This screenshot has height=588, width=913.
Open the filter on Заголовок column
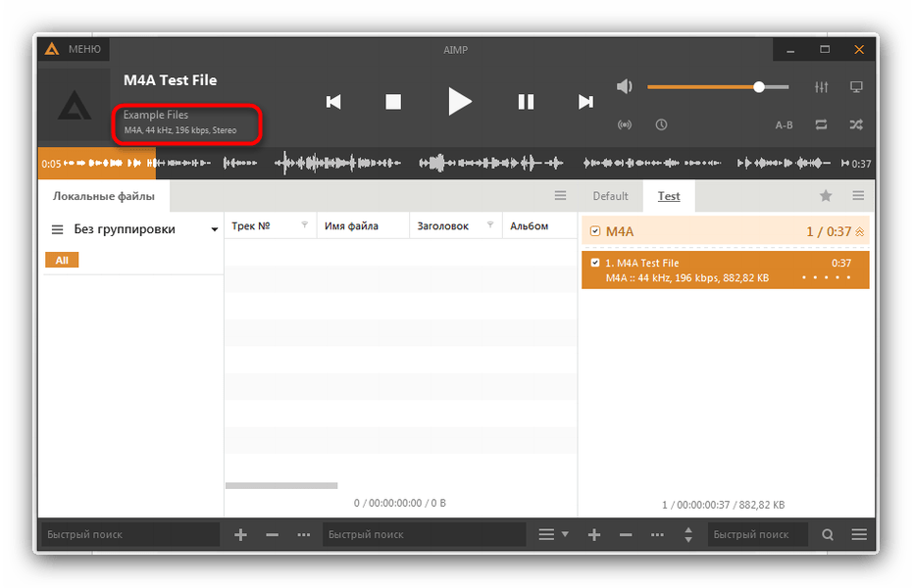(x=490, y=225)
